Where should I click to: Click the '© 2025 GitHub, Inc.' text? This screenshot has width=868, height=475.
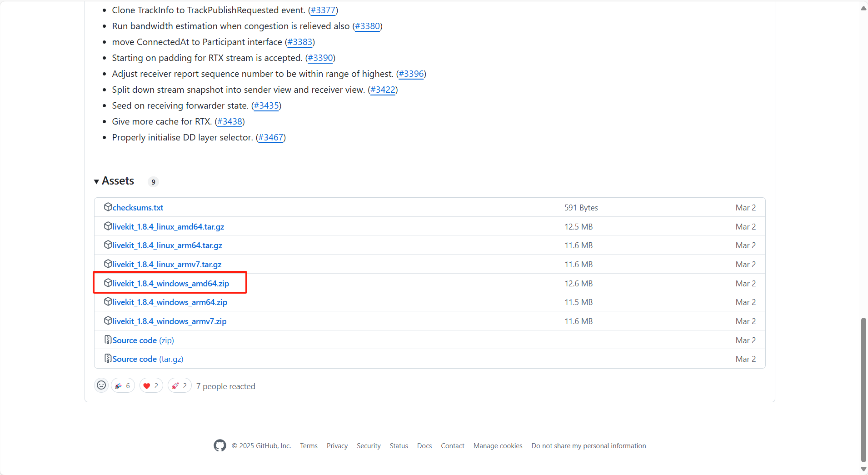(261, 446)
